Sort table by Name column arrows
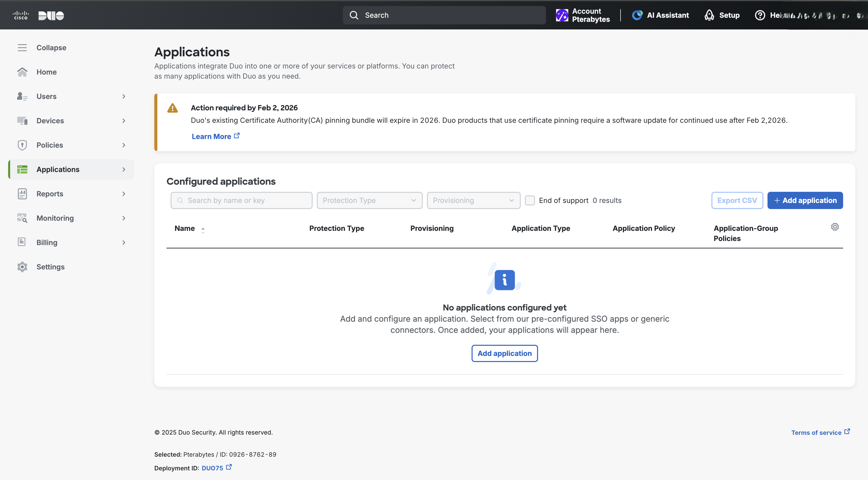The image size is (868, 480). tap(203, 230)
